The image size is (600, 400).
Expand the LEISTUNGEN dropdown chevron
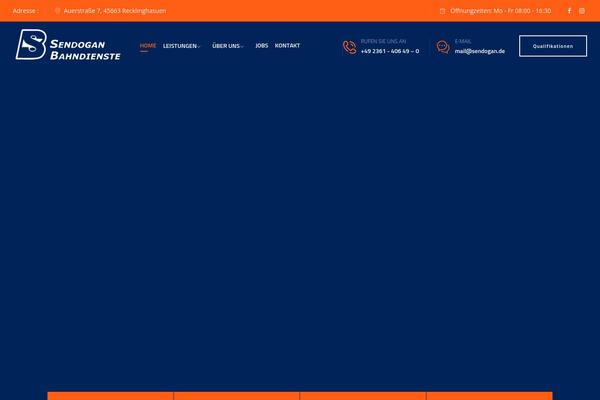199,47
